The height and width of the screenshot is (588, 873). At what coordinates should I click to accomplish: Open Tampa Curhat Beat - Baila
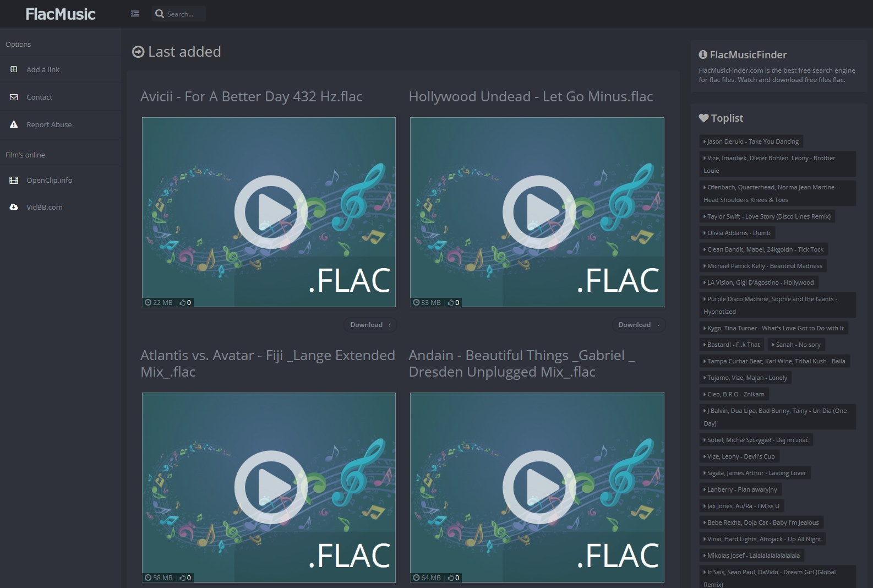pyautogui.click(x=774, y=361)
